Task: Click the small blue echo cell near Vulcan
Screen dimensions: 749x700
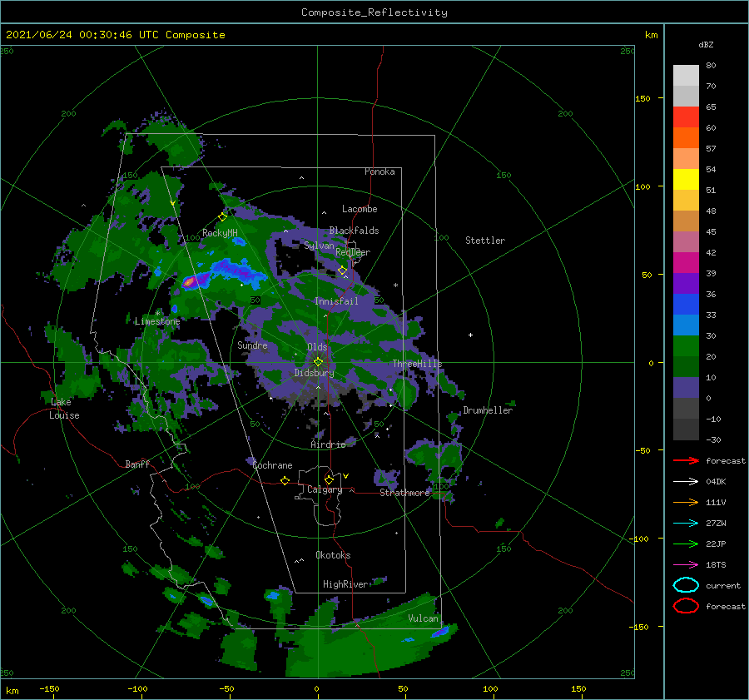Action: coord(439,633)
